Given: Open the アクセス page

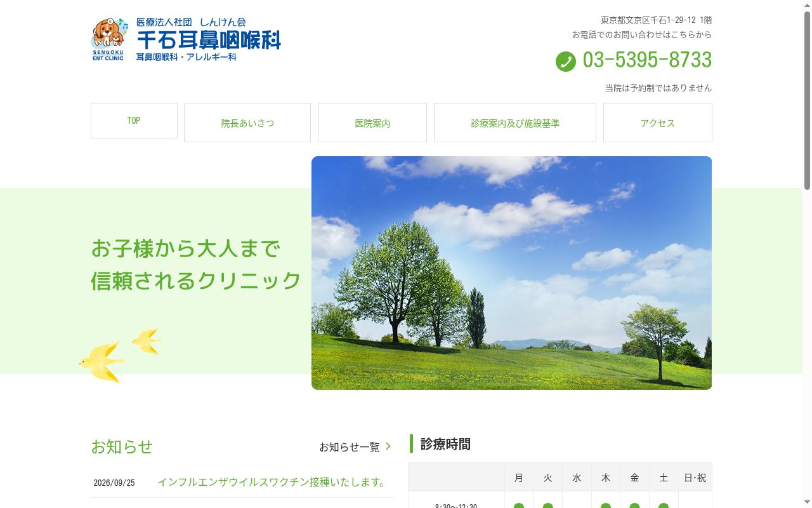Looking at the screenshot, I should pyautogui.click(x=658, y=123).
